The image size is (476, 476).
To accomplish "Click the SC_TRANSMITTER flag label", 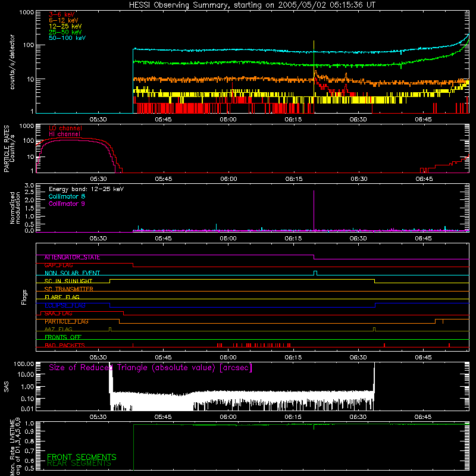I will [x=68, y=289].
